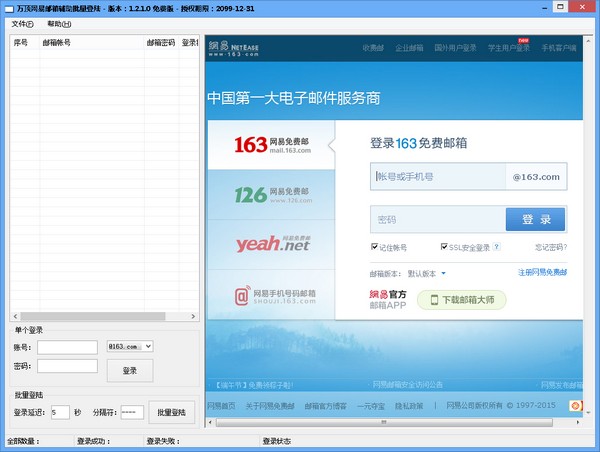
Task: Select the 126 网易免费邮 tab
Action: coord(272,195)
